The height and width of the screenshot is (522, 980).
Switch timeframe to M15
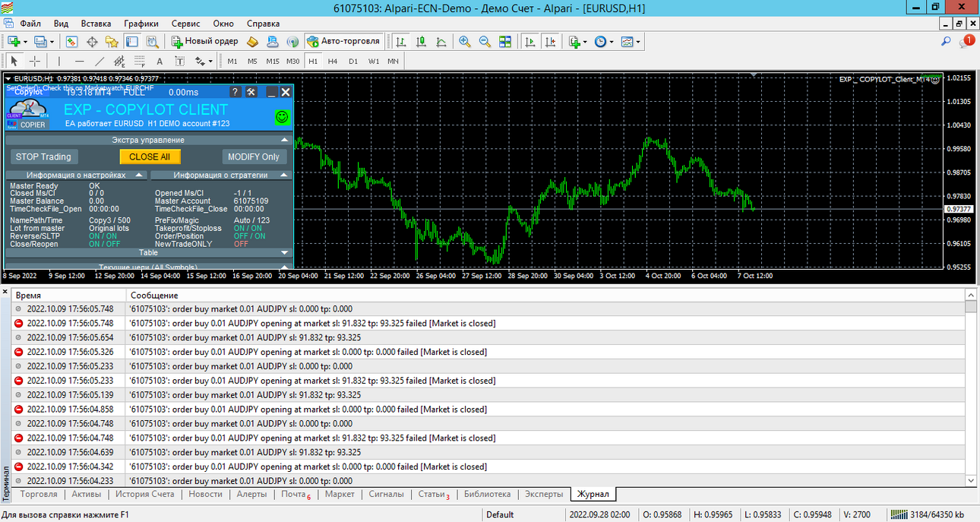tap(273, 61)
